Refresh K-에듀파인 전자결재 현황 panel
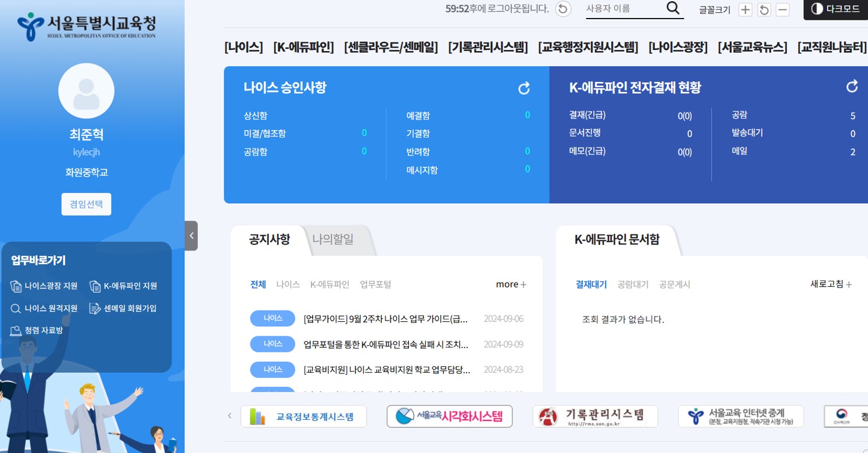 coord(852,87)
